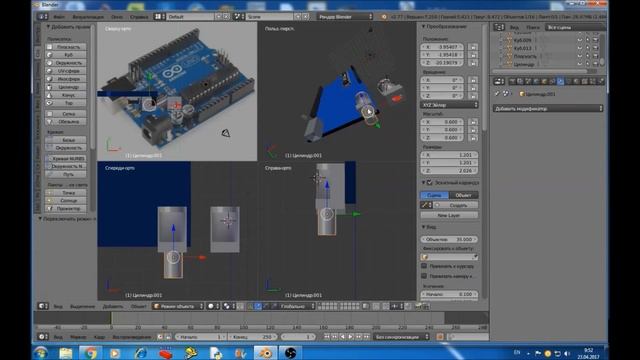Lock the location X axis
The width and height of the screenshot is (640, 360).
pos(473,47)
